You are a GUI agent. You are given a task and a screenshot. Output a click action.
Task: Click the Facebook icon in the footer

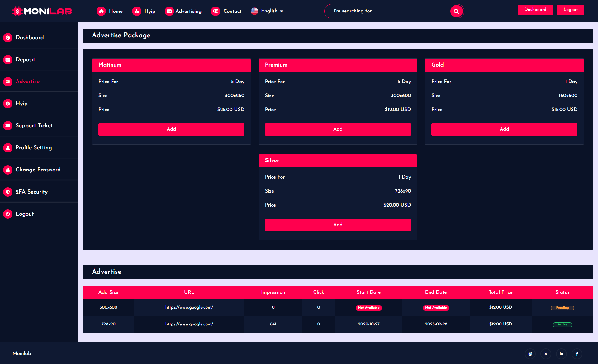coord(577,354)
